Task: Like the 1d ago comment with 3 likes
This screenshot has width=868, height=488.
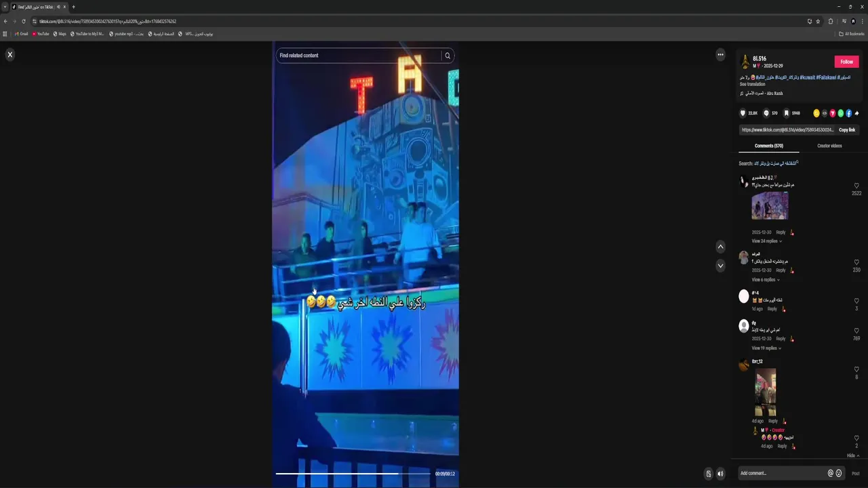Action: [856, 301]
